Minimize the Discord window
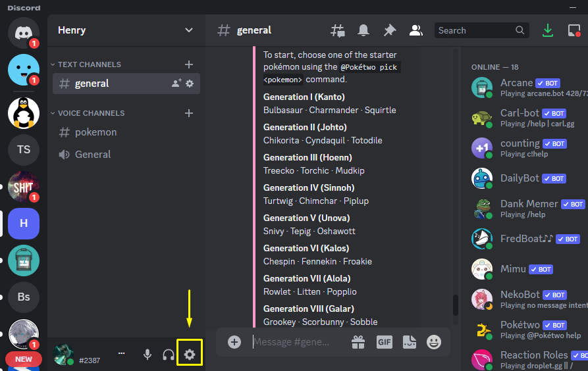 573,7
